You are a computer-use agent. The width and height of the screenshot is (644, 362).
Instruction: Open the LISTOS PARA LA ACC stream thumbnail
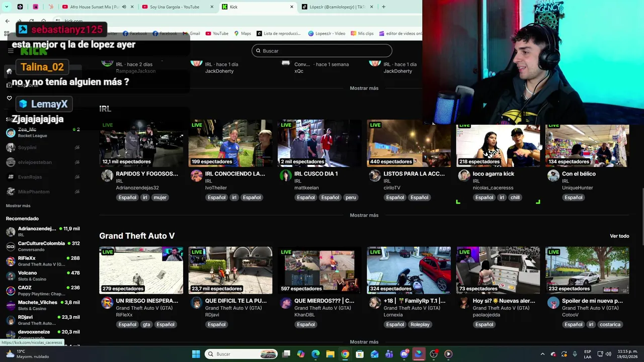tap(409, 143)
